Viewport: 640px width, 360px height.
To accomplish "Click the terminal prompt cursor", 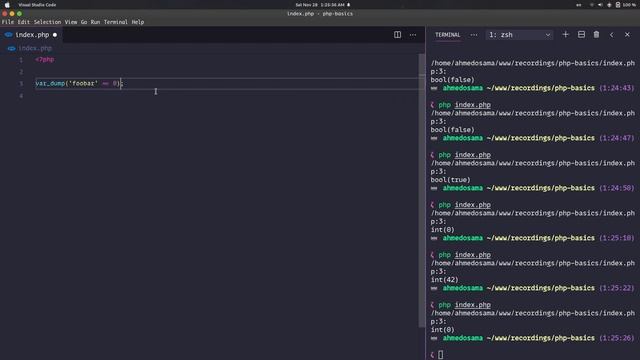I will coord(440,355).
